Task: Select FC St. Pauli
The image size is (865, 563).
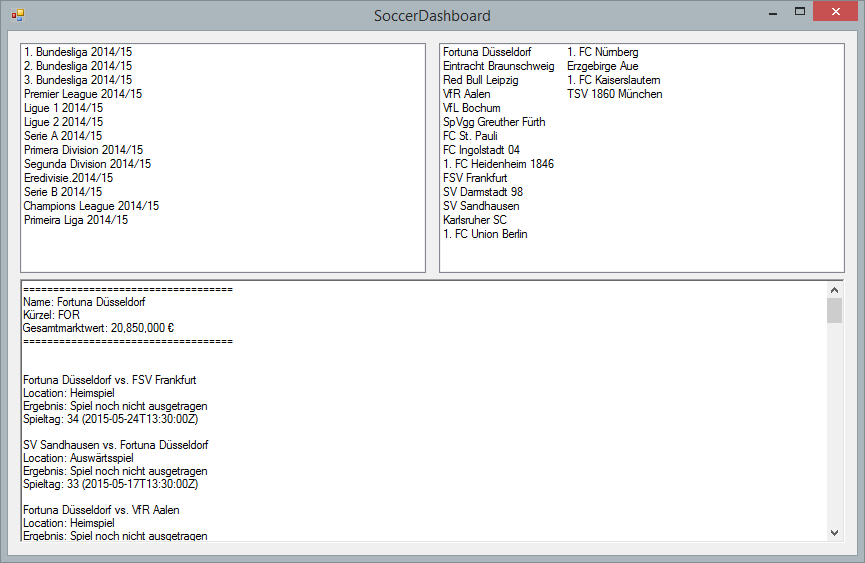Action: click(470, 136)
